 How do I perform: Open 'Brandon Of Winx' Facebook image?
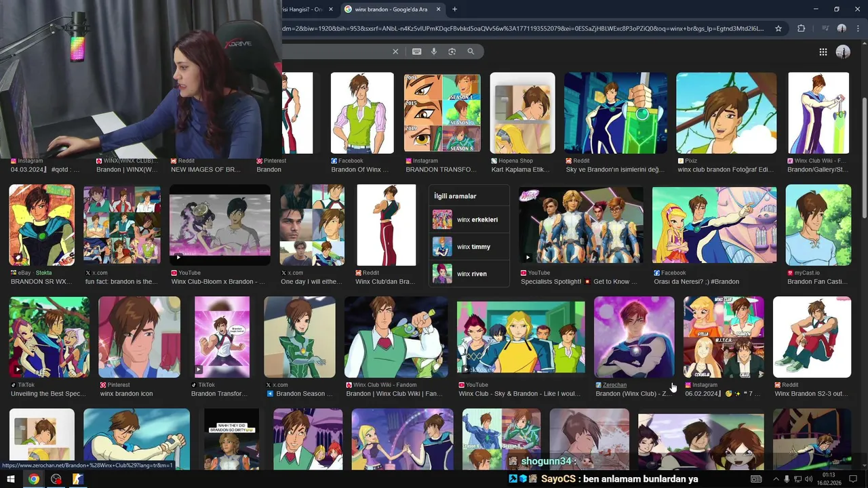(x=362, y=113)
